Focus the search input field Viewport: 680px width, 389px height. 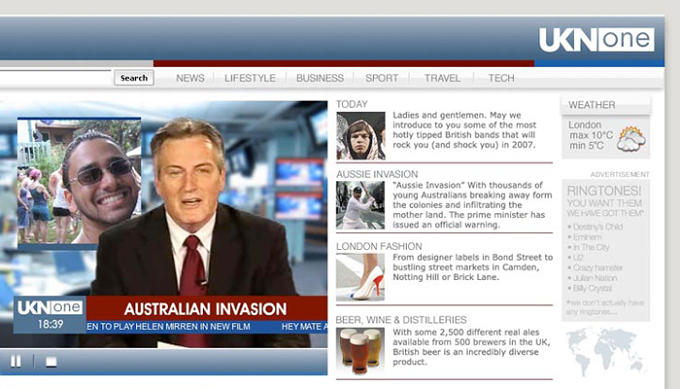pos(56,78)
